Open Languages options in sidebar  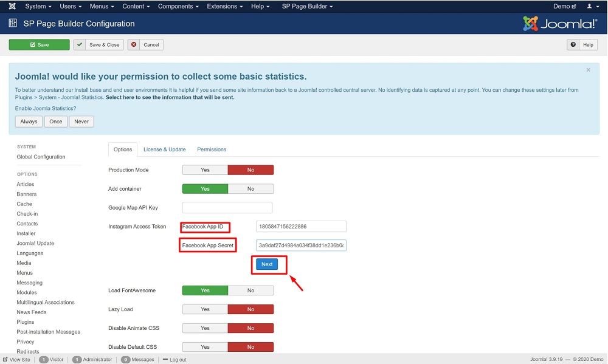point(30,253)
